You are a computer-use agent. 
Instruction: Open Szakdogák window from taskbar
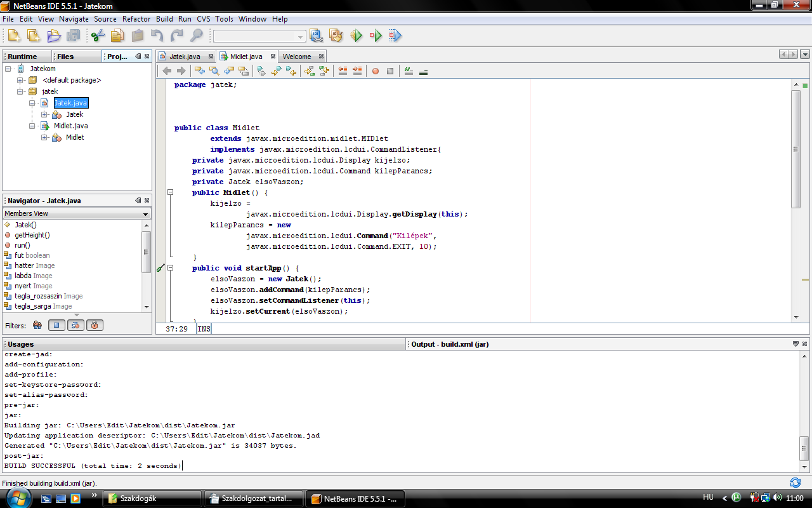[x=151, y=498]
